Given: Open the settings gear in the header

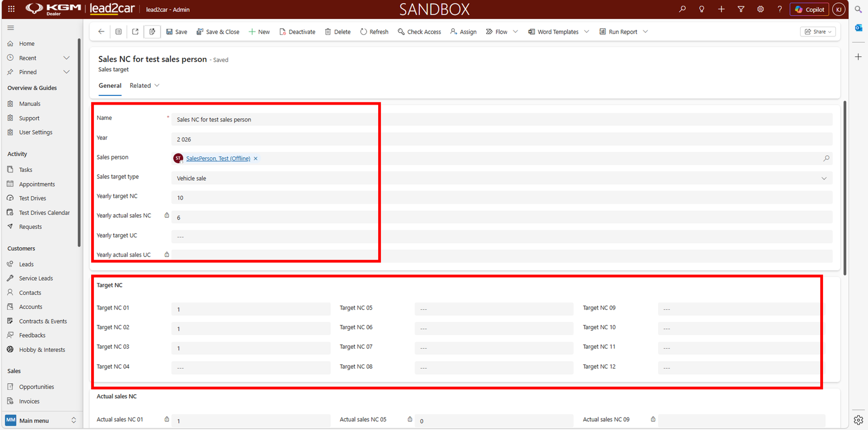Looking at the screenshot, I should point(761,9).
